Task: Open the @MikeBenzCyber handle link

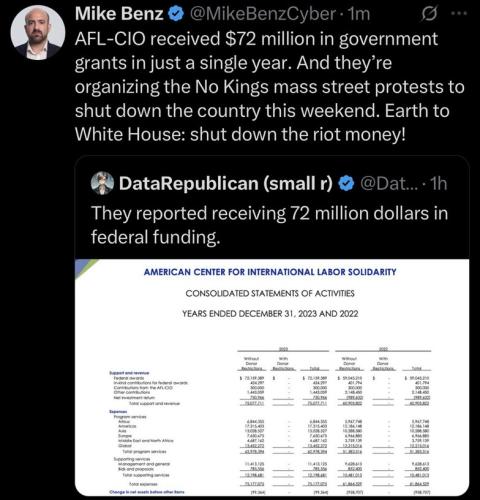Action: pos(262,14)
